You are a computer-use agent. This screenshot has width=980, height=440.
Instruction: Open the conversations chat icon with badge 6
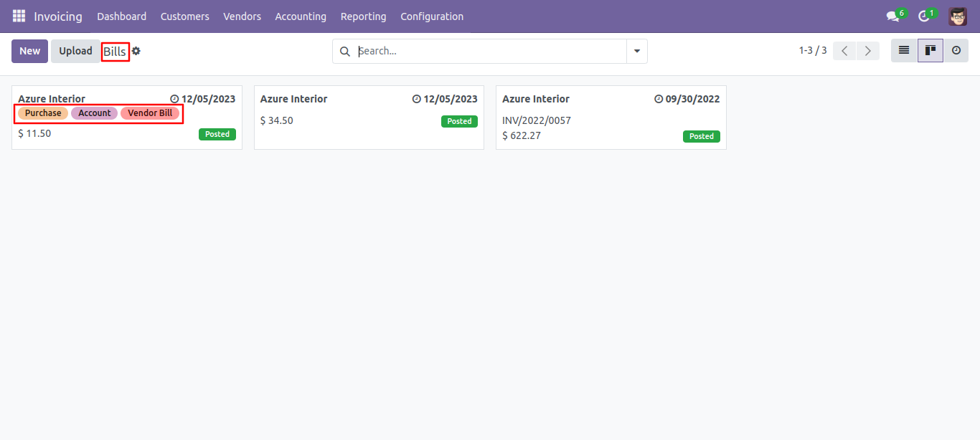pos(893,16)
